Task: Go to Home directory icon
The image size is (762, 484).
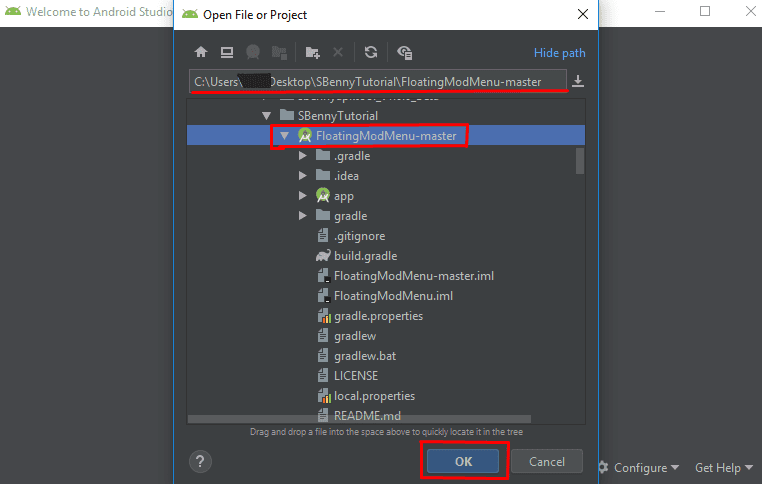Action: point(201,52)
